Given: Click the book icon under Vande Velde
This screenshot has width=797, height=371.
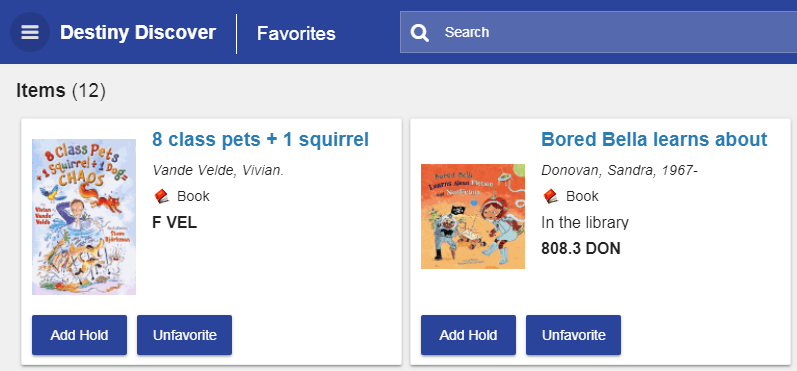Looking at the screenshot, I should 161,196.
